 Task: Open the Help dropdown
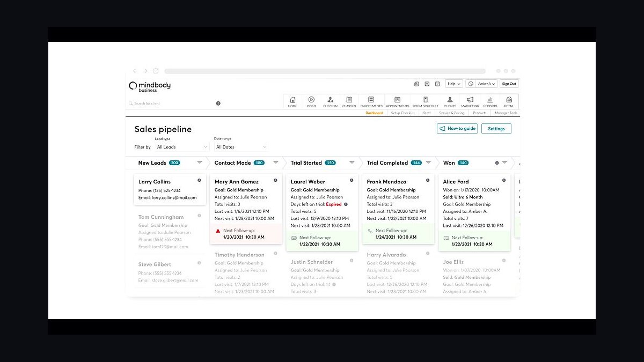click(454, 84)
